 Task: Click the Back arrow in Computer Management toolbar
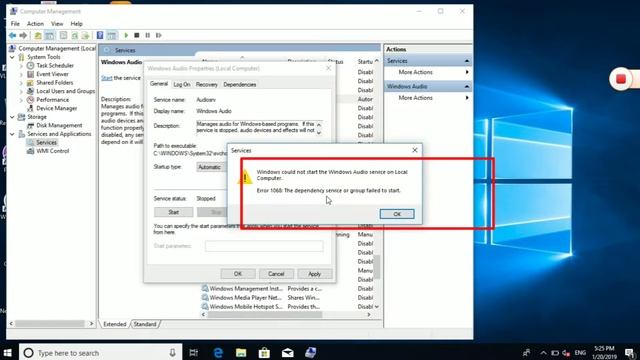(x=12, y=36)
